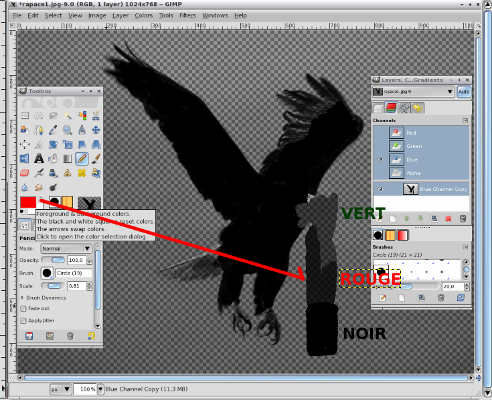Screen dimensions: 492x400
Task: Select the Clone stamp tool
Action: [x=68, y=173]
